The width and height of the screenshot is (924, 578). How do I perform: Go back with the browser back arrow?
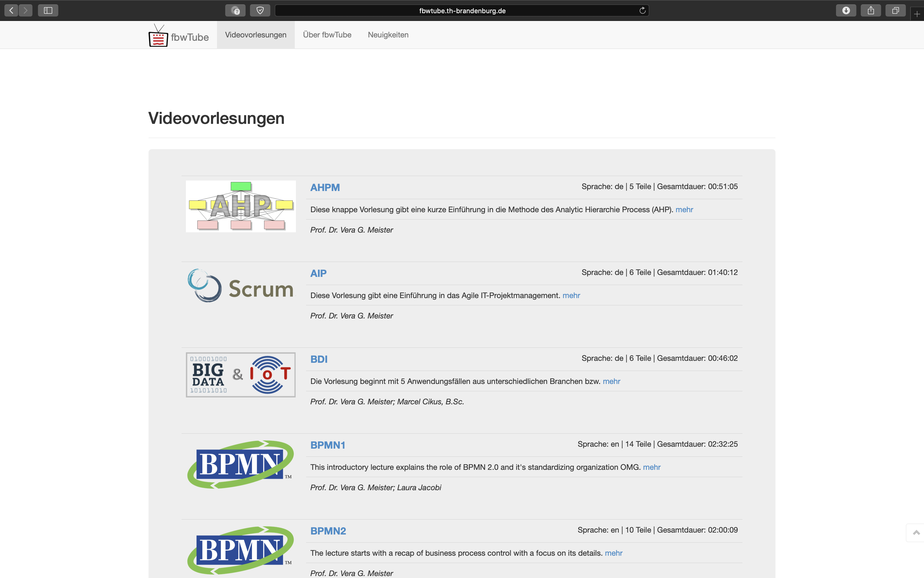(12, 10)
